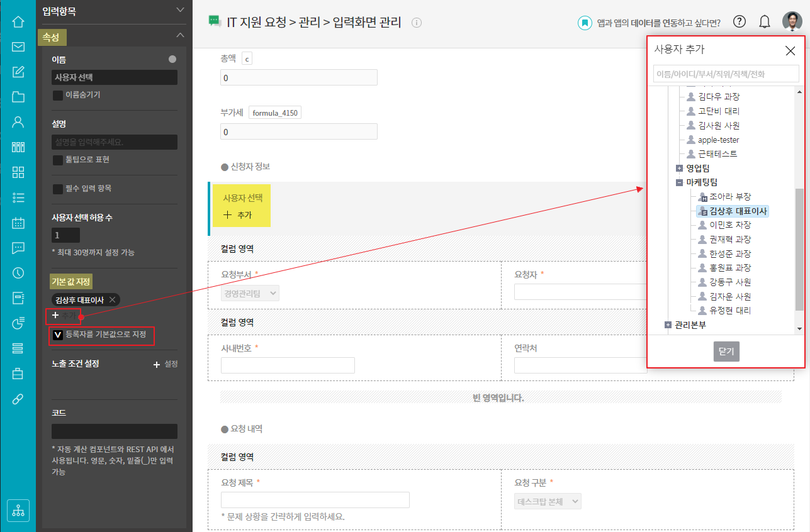Click the help question mark icon
The image size is (810, 532).
point(740,22)
